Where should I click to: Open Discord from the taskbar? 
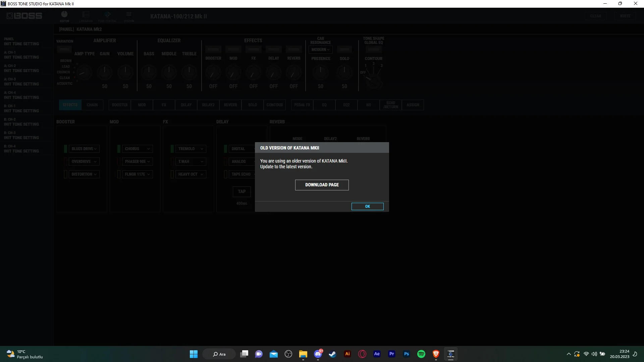318,354
